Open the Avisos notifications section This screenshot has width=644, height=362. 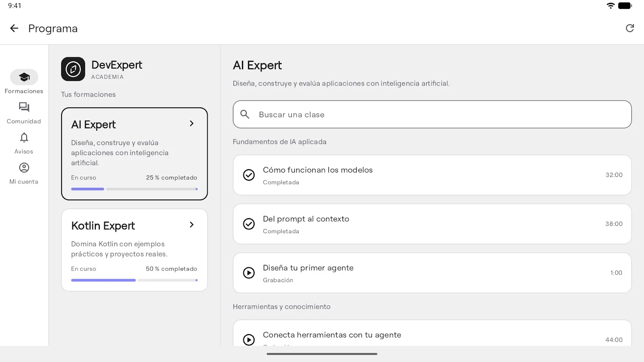[24, 143]
